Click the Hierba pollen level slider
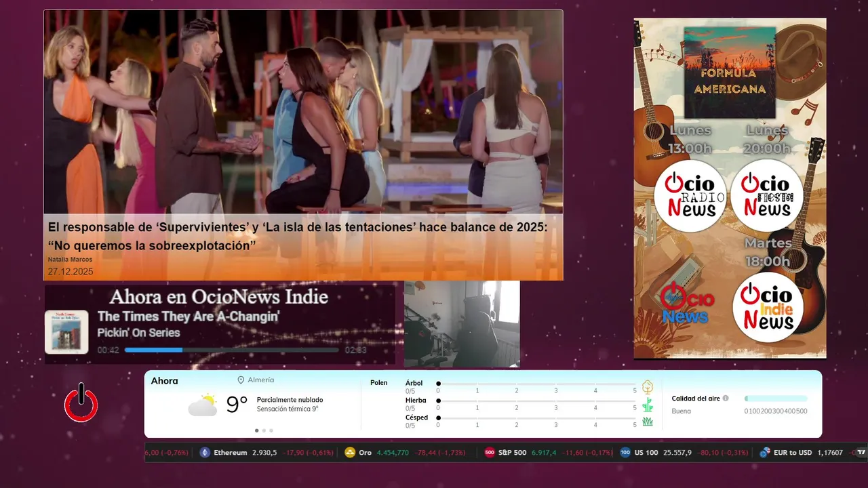Viewport: 868px width, 488px height. click(536, 401)
